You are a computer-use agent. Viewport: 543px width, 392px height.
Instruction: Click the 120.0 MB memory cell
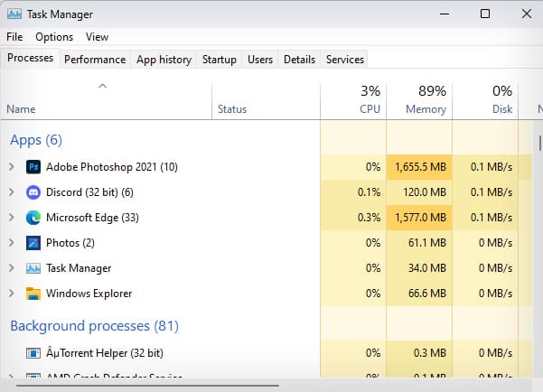click(x=419, y=192)
